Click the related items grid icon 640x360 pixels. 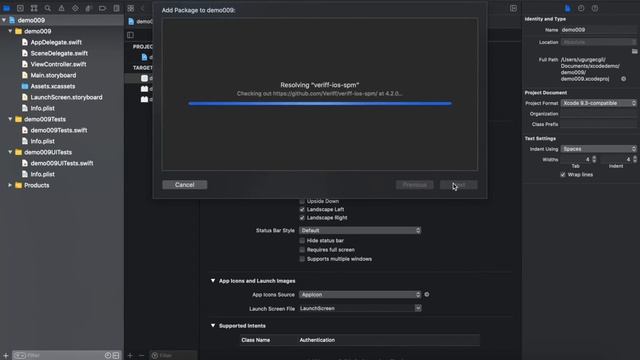coord(131,8)
